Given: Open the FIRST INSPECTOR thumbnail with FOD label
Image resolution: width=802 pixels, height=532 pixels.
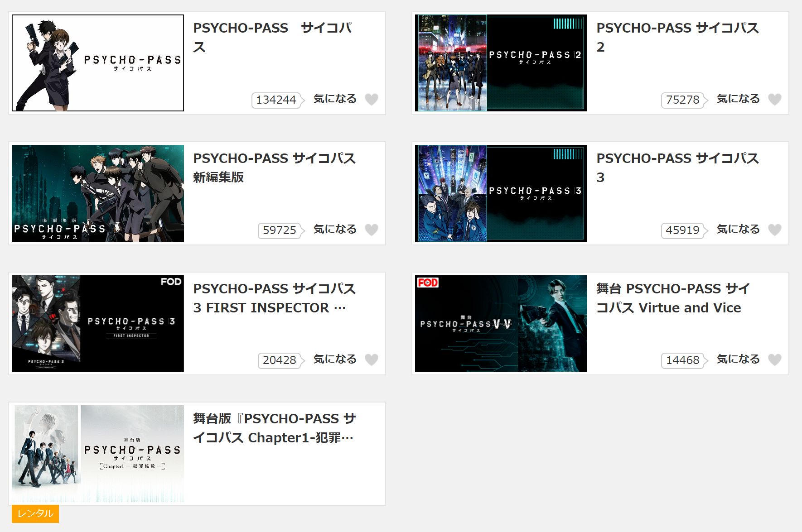Looking at the screenshot, I should [x=98, y=323].
